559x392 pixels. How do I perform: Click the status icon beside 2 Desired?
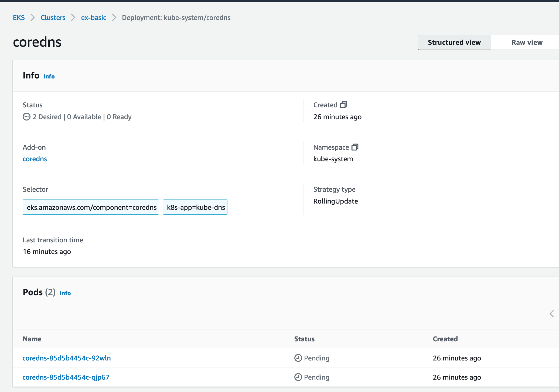tap(26, 116)
